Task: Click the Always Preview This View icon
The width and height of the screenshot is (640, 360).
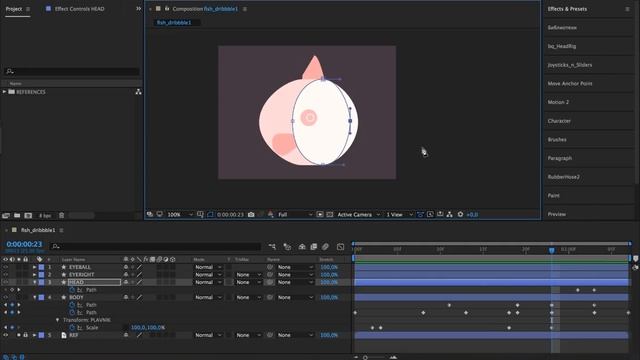Action: tap(150, 215)
